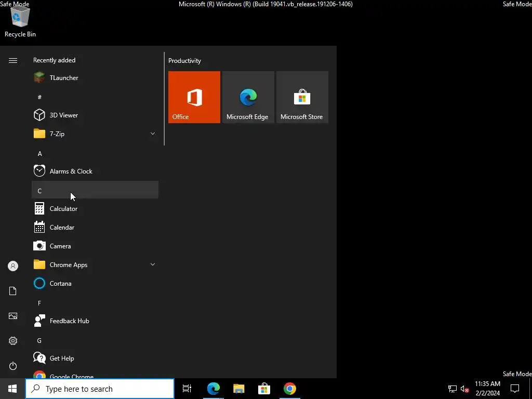This screenshot has height=399, width=532.
Task: Open File Explorer from the taskbar
Action: pos(239,389)
